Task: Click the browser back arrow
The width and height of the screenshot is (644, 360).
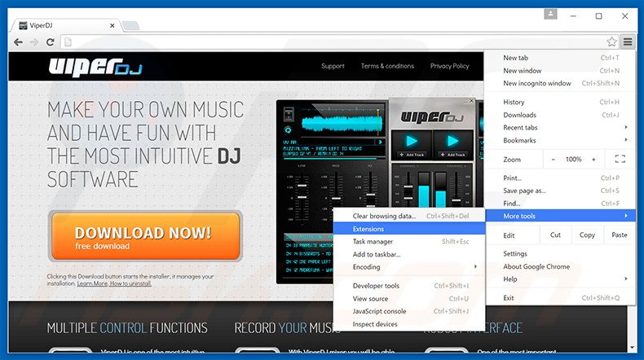Action: point(18,42)
